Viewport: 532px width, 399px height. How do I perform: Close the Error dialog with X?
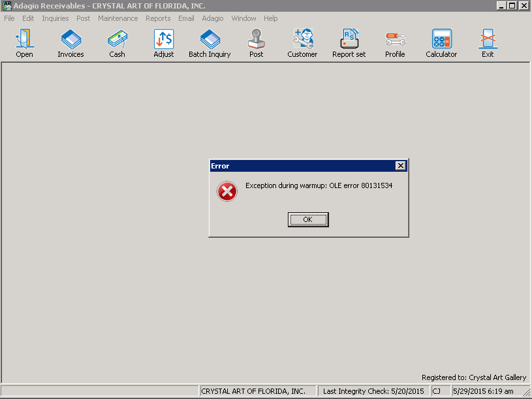pyautogui.click(x=401, y=166)
